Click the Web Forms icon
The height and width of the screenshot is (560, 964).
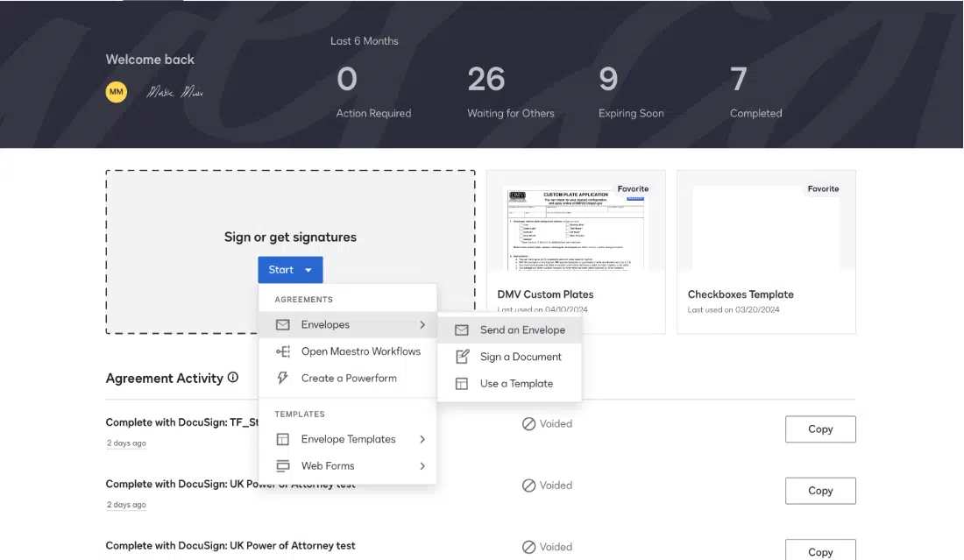click(x=282, y=466)
